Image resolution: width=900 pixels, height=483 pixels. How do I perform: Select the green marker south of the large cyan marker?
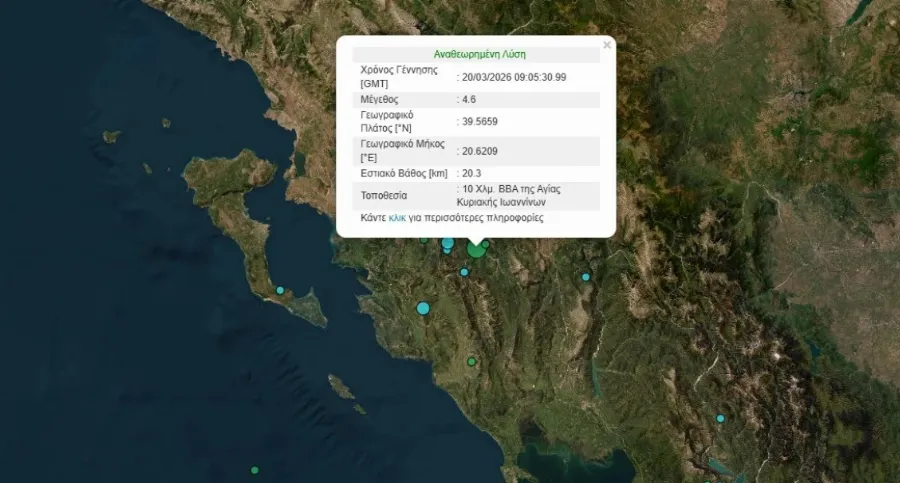471,361
